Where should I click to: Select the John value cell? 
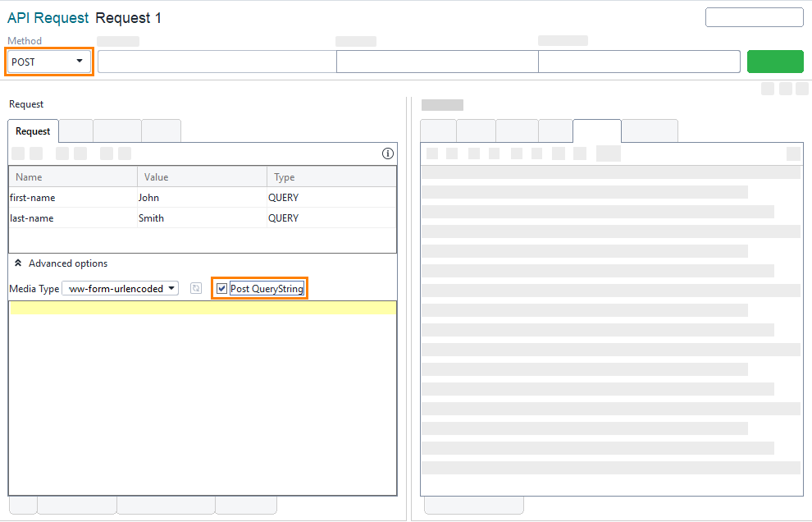coord(202,198)
